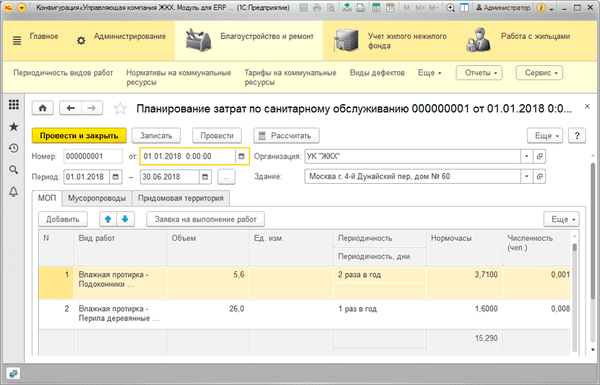Open Отчеты dropdown menu
Image resolution: width=600 pixels, height=385 pixels.
(x=479, y=73)
